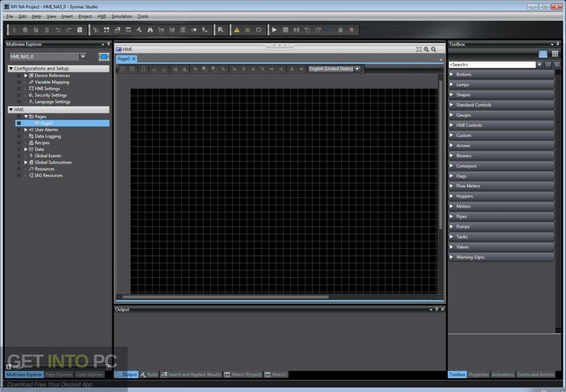Switch to the Properties tab
The height and width of the screenshot is (392, 566).
[x=478, y=375]
